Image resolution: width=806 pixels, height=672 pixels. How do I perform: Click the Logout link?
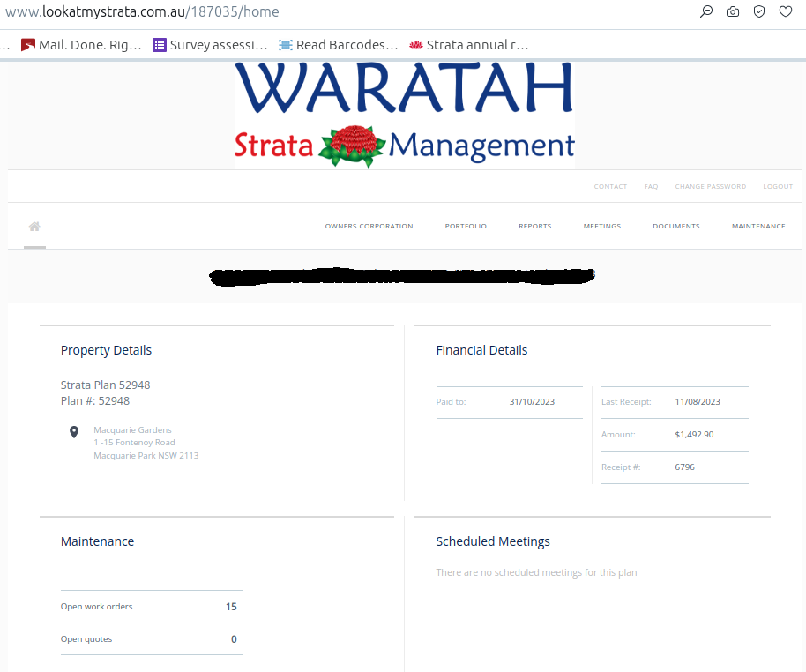(x=778, y=187)
